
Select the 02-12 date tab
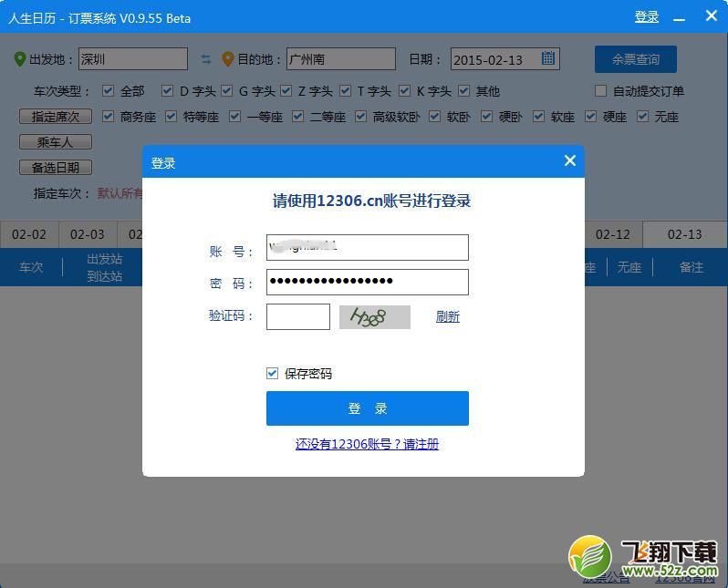[613, 234]
